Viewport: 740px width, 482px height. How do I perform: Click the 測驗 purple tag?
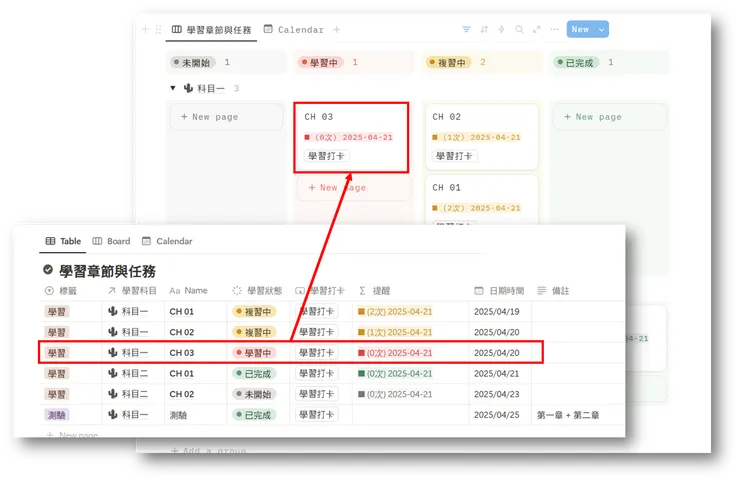57,415
